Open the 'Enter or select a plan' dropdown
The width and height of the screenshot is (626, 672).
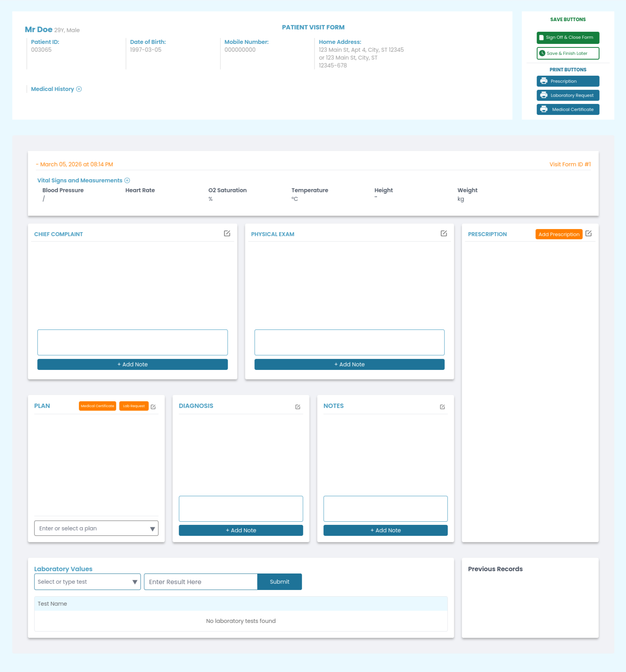coord(96,528)
